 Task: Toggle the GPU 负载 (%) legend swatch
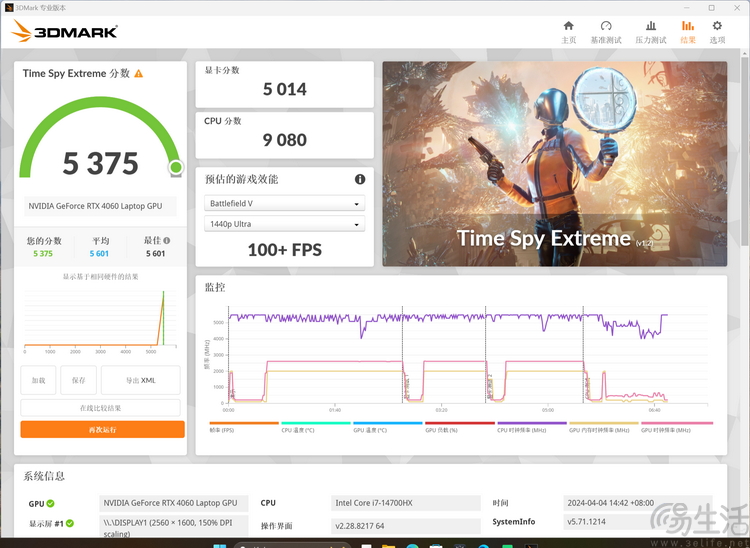459,425
